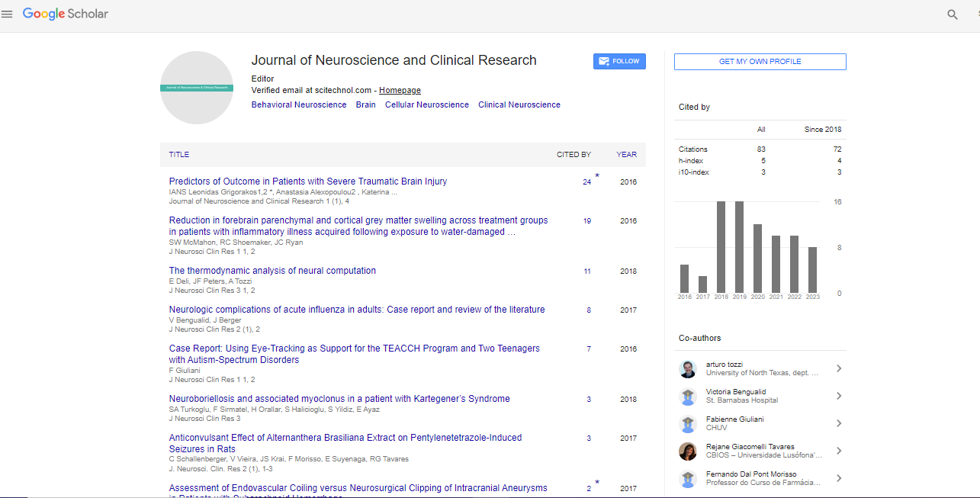Click the 2018 citations bar
This screenshot has width=980, height=498.
(x=721, y=247)
